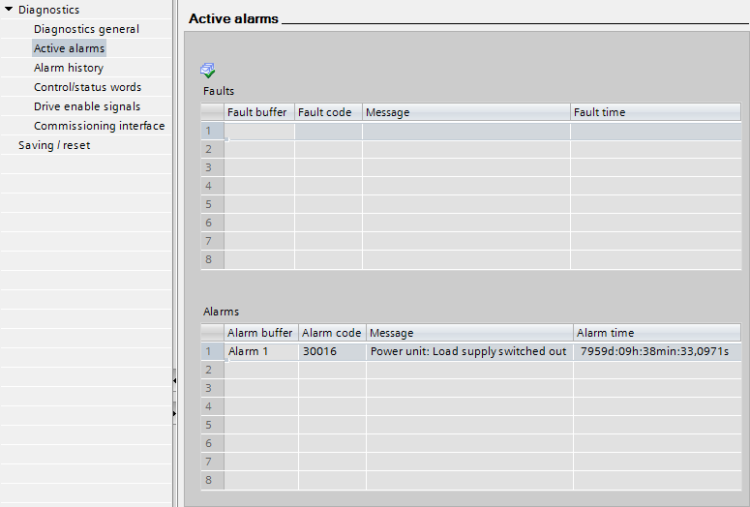Click Alarm buffer column header
The image size is (750, 507).
coord(261,333)
